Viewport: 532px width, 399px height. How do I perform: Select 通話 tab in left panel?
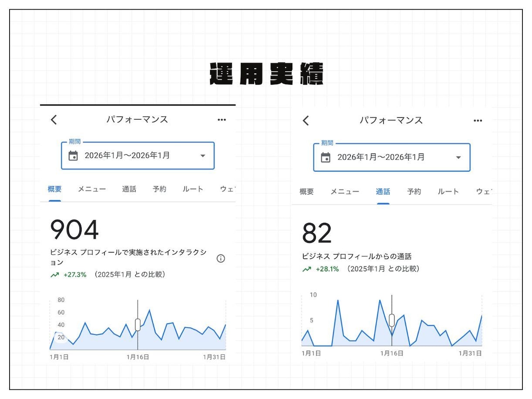click(x=129, y=189)
